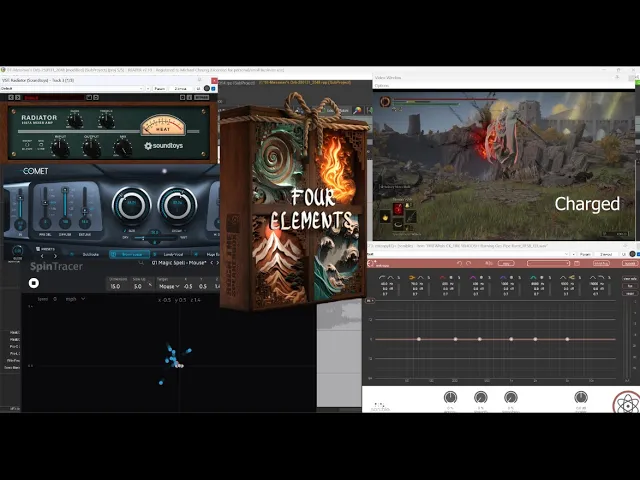Click the Options menu in Video Window
This screenshot has height=480, width=640.
(x=382, y=86)
